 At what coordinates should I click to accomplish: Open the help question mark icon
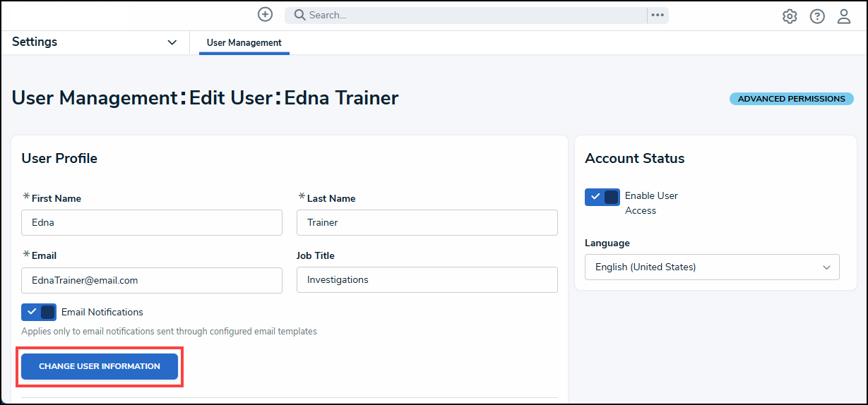point(817,16)
